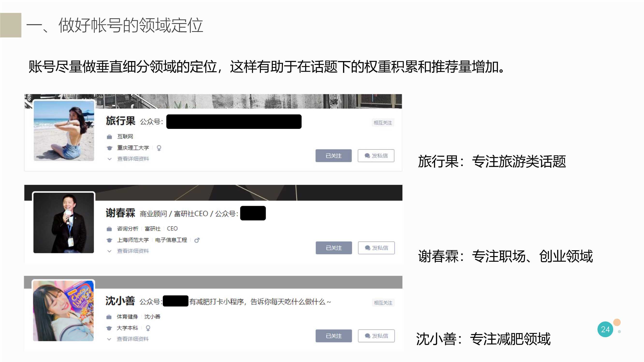The height and width of the screenshot is (362, 644).
Task: Send a private message to 沈小善
Action: pos(376,336)
